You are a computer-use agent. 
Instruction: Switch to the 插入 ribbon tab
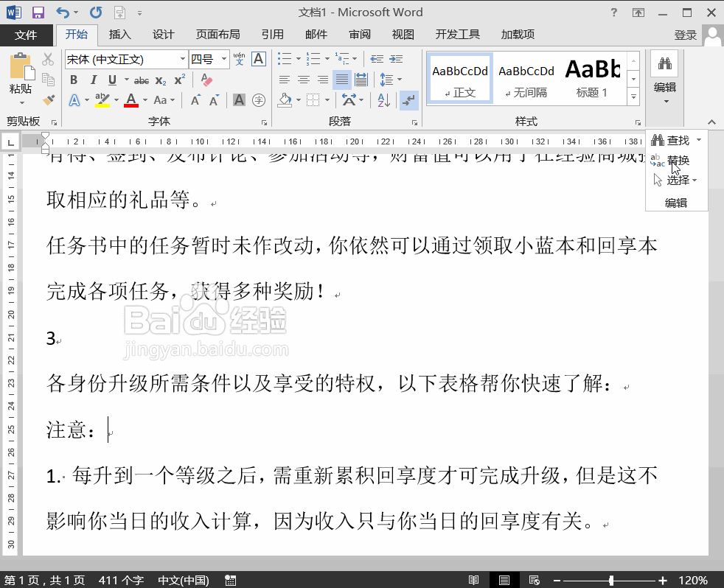(x=119, y=34)
